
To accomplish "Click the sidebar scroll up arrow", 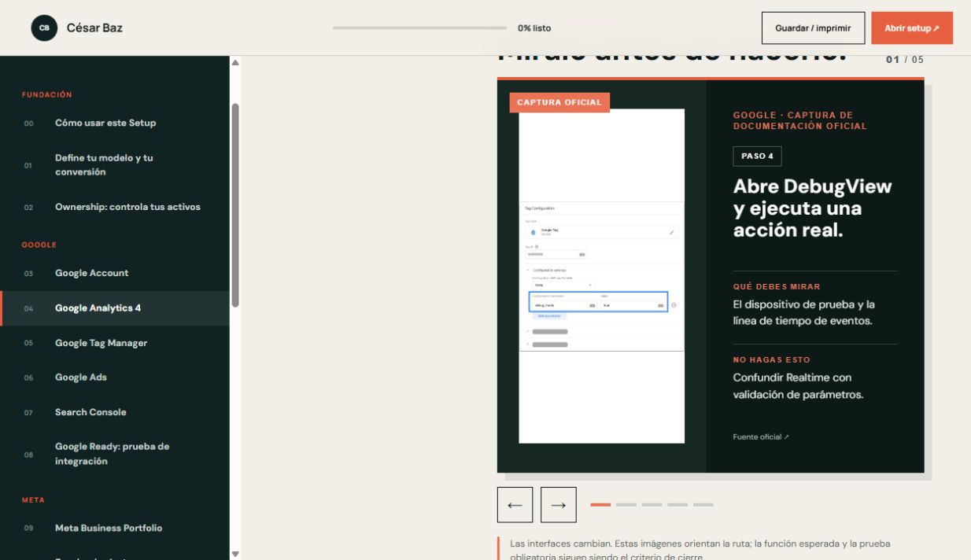I will pos(235,62).
